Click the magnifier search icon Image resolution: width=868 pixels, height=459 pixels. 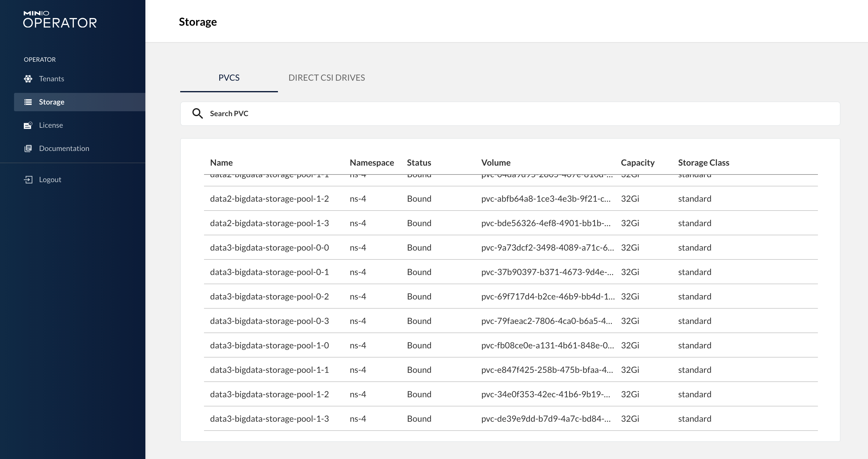pyautogui.click(x=198, y=114)
